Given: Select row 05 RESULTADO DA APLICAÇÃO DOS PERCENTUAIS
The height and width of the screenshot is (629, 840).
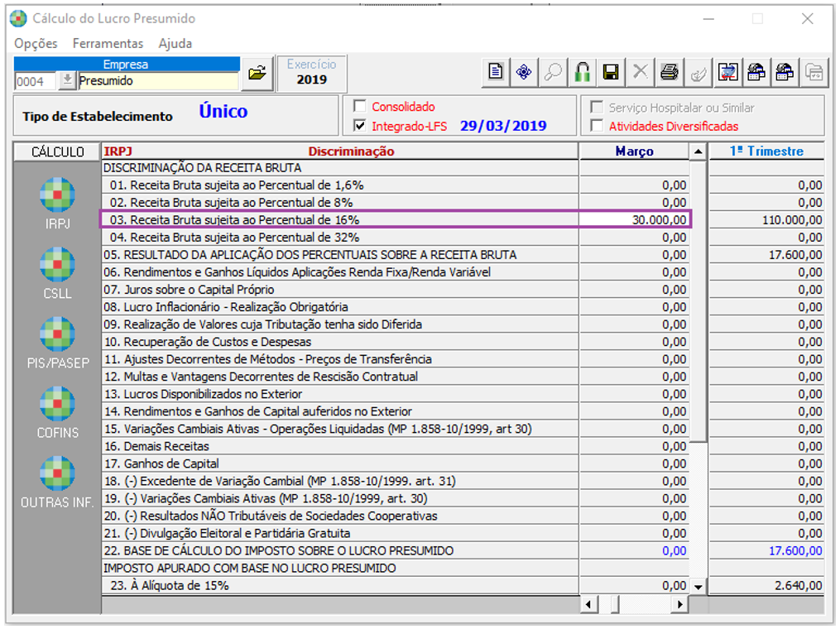Looking at the screenshot, I should (340, 254).
